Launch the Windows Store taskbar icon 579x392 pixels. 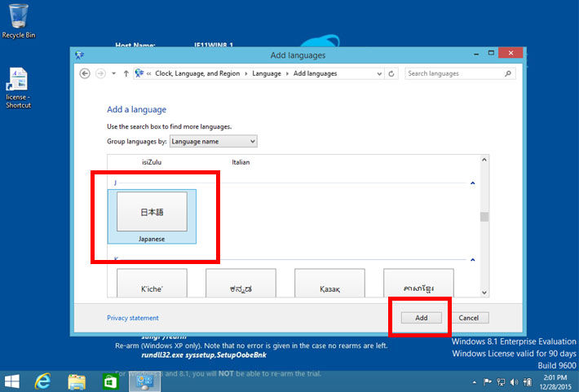click(109, 380)
